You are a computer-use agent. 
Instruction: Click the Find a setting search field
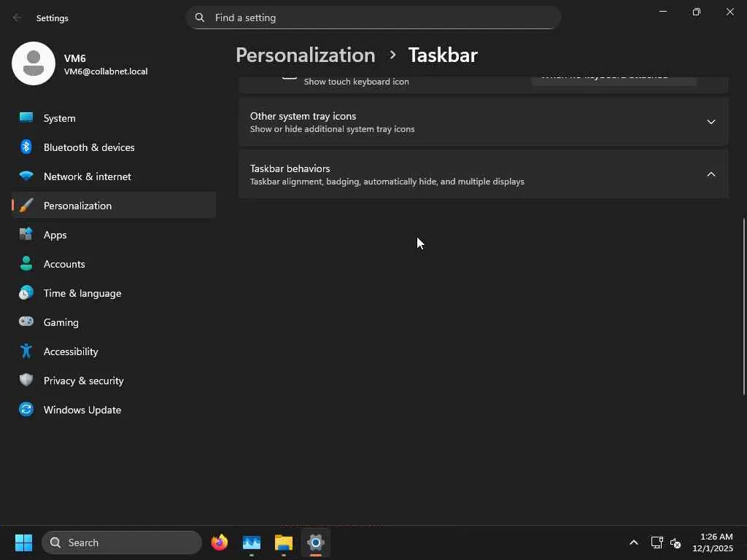373,17
